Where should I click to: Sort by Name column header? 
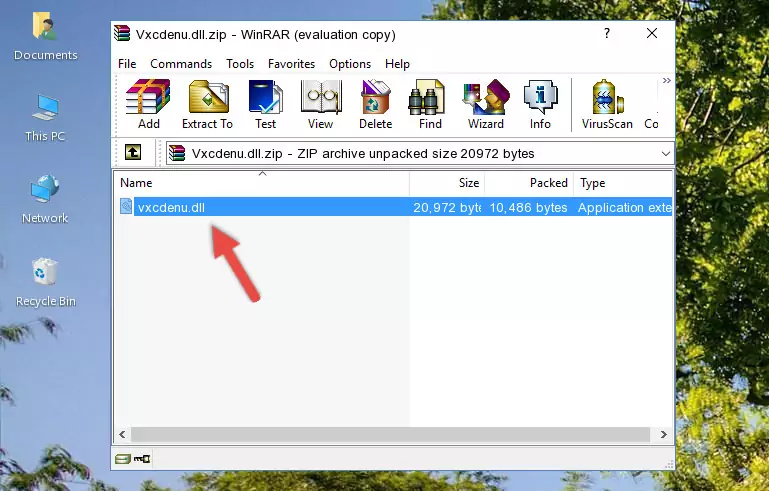point(262,183)
